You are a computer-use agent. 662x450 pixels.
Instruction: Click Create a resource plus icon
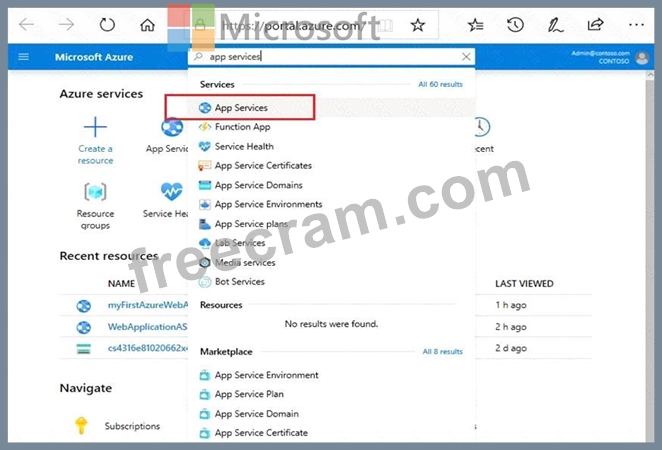95,127
